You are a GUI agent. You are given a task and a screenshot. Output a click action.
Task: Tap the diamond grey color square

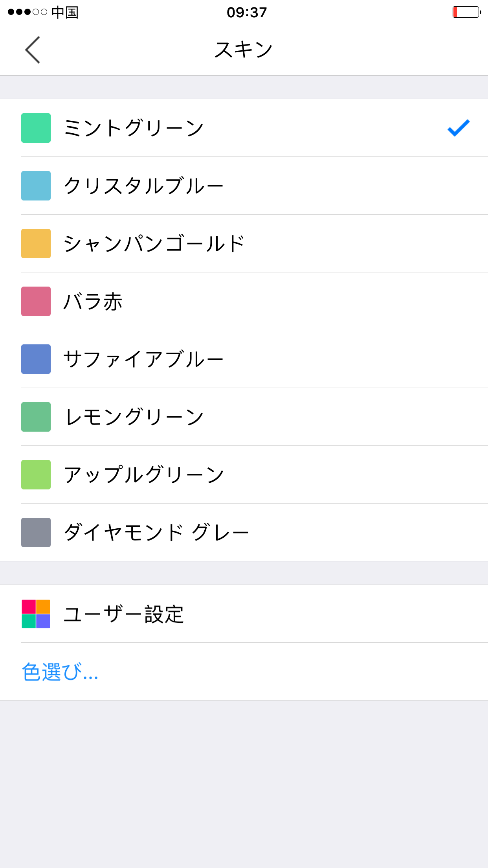tap(36, 532)
